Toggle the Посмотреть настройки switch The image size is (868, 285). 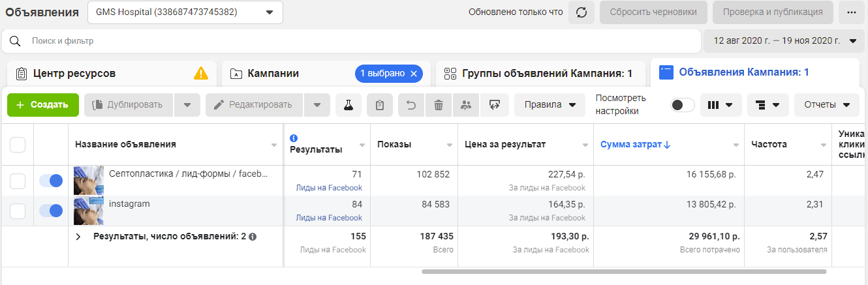683,105
